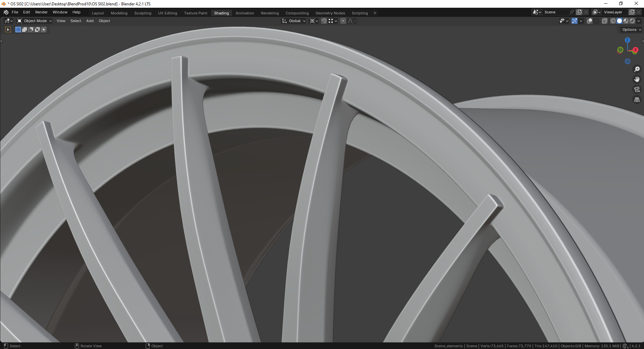This screenshot has height=349, width=644.
Task: Switch to the Scripting workspace tab
Action: coord(360,13)
